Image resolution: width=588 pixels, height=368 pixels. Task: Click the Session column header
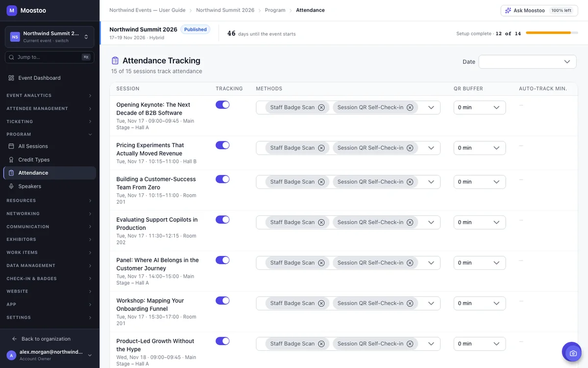point(128,89)
